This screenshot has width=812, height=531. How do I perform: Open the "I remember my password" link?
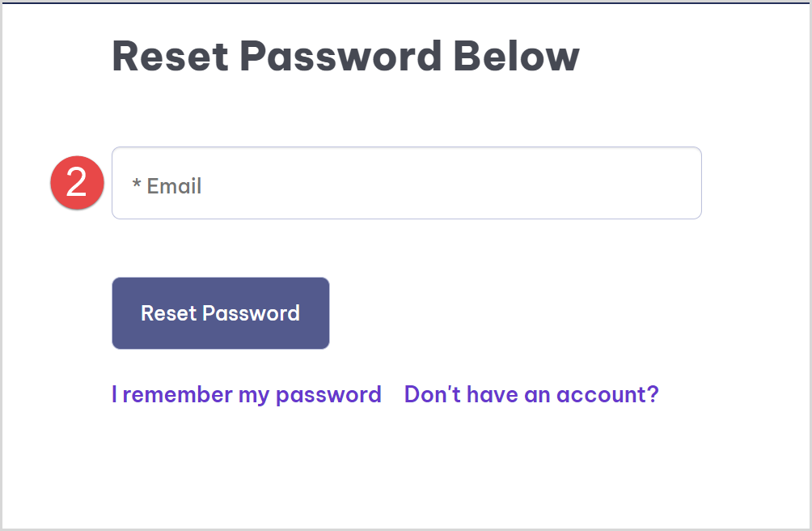click(246, 394)
